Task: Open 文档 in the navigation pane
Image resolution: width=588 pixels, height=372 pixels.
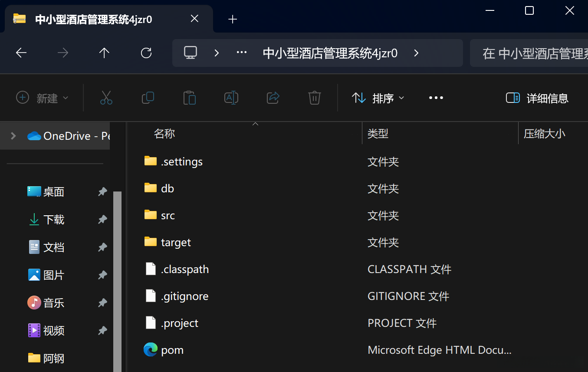Action: [54, 247]
